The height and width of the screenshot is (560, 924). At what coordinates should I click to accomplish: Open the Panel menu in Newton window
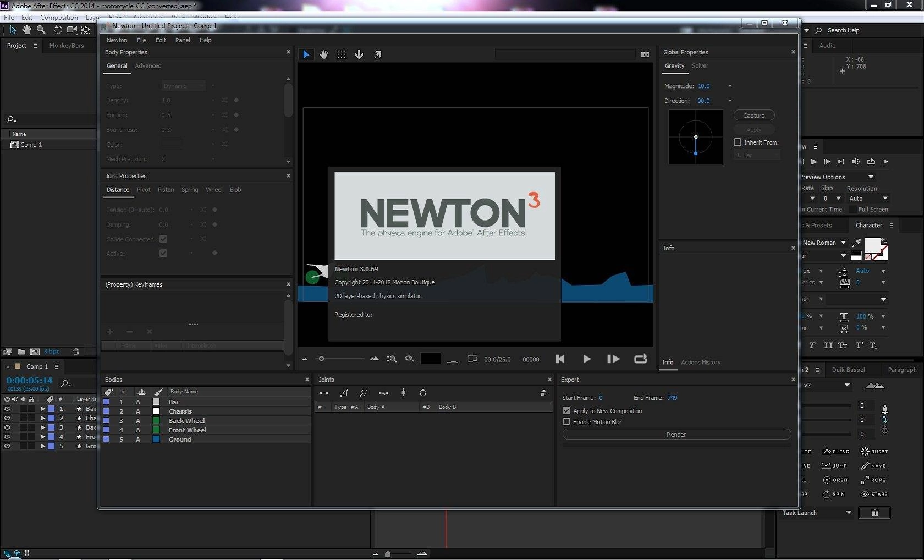[x=183, y=40]
